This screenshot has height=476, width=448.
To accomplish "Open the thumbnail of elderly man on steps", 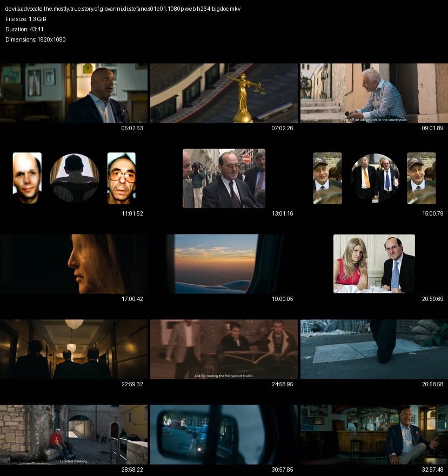I will tap(374, 93).
